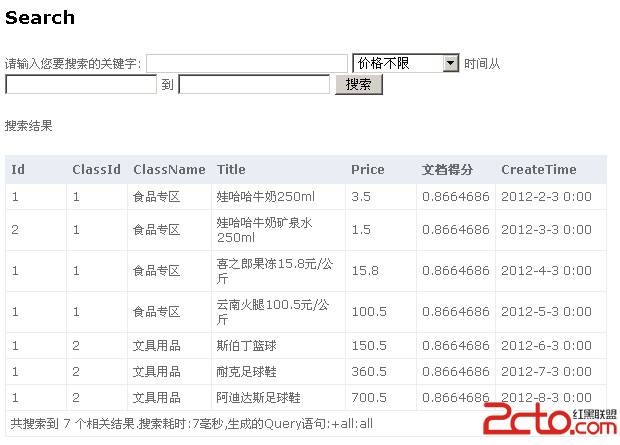Click the date 2012-4-3 0:00
The height and width of the screenshot is (445, 620).
[546, 271]
